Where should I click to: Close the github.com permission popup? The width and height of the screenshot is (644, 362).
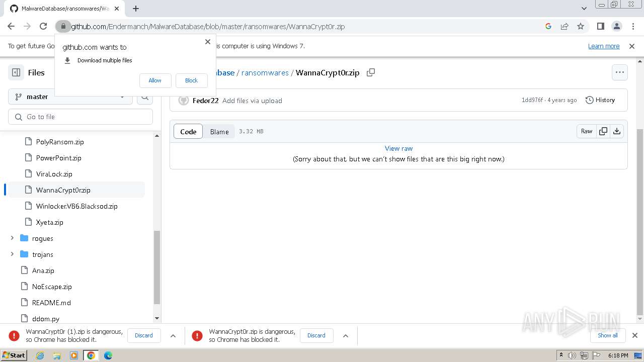[x=207, y=42]
